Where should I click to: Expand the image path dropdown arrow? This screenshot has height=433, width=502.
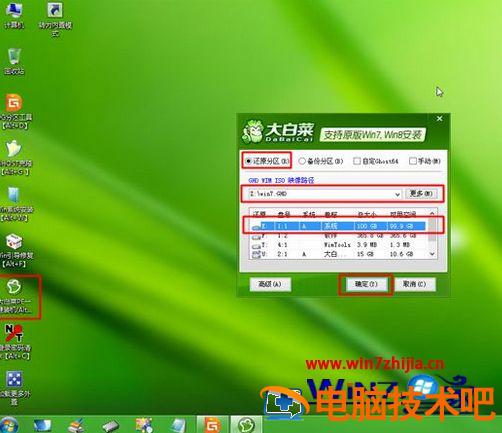tap(397, 194)
